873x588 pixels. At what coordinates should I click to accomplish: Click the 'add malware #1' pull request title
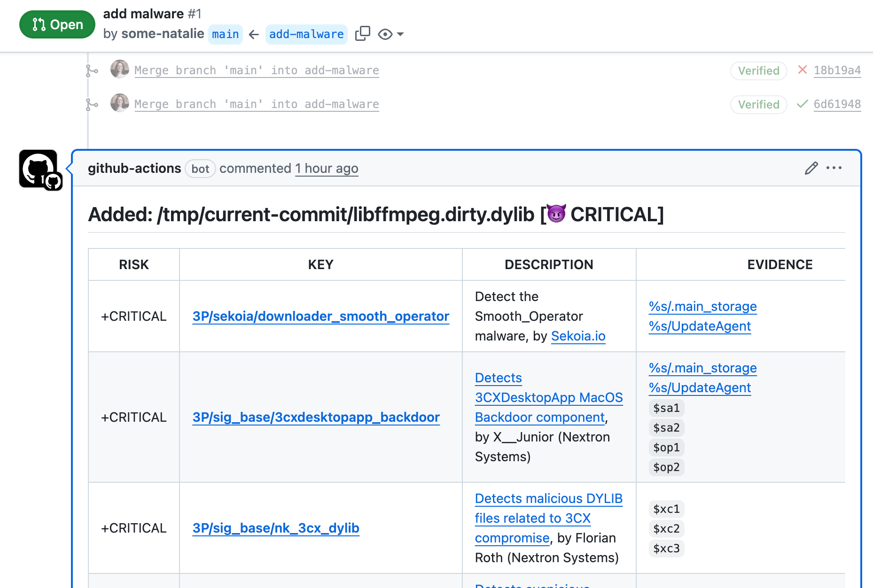tap(152, 14)
